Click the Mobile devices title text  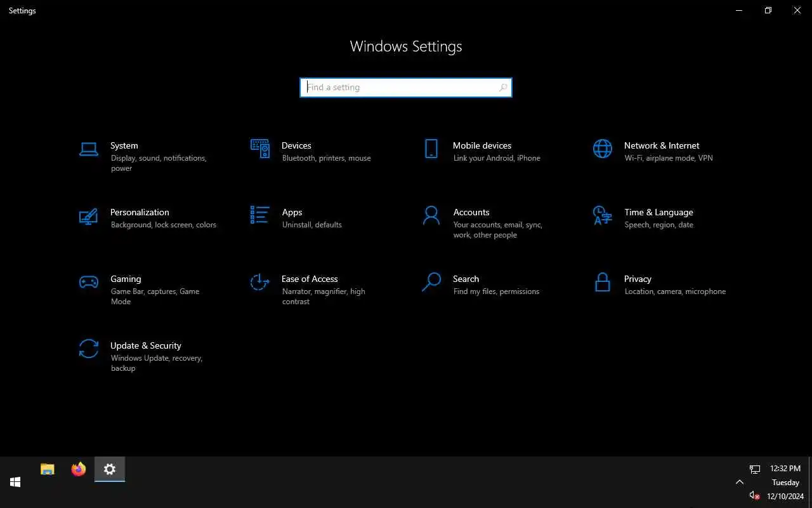(x=482, y=145)
